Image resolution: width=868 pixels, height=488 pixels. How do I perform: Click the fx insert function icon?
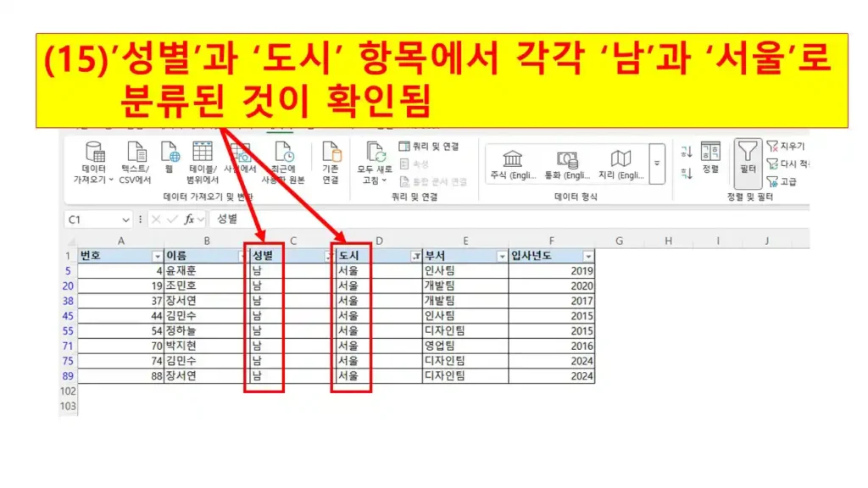[189, 219]
